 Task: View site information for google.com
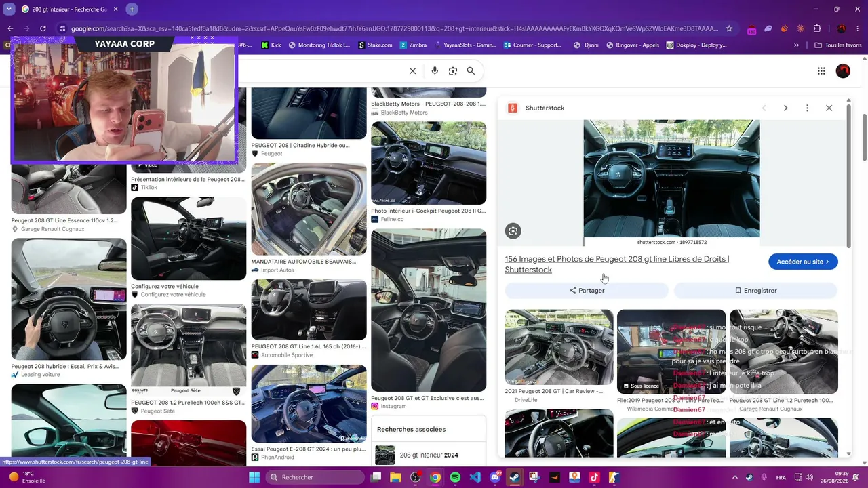(62, 28)
